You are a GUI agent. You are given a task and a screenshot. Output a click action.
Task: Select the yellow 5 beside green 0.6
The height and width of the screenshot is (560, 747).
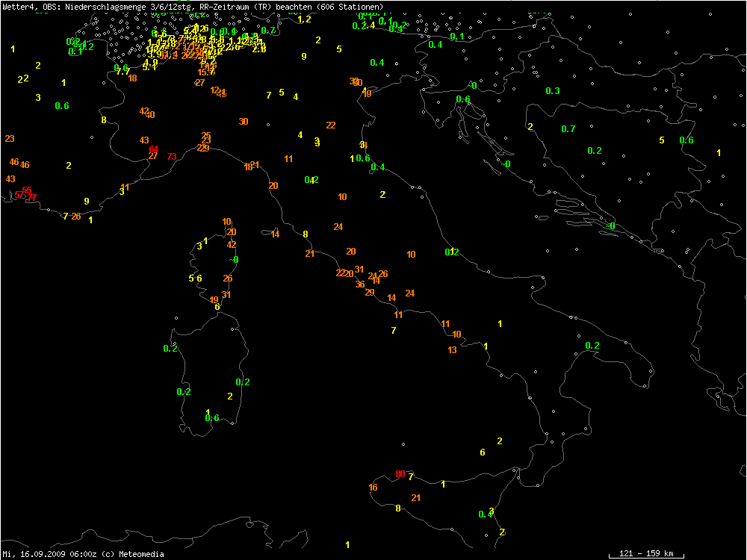661,140
